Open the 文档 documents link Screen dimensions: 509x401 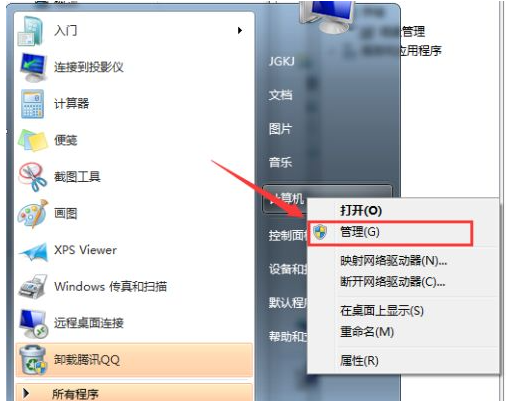(281, 95)
